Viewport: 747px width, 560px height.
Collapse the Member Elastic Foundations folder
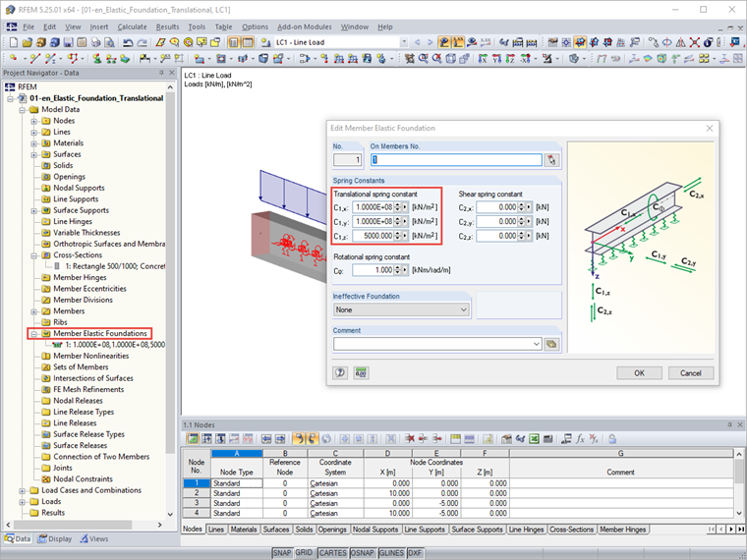pyautogui.click(x=33, y=334)
